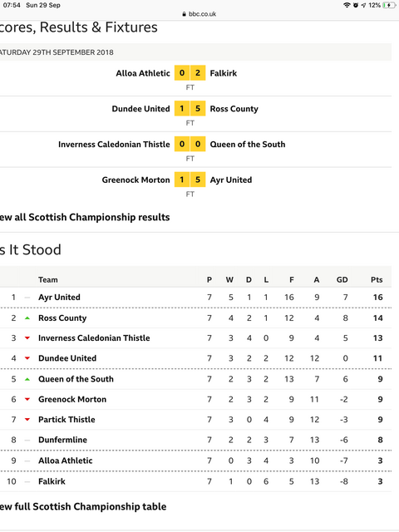
Task: Tap the padlock icon beside bbc.co.uk
Action: pyautogui.click(x=184, y=14)
